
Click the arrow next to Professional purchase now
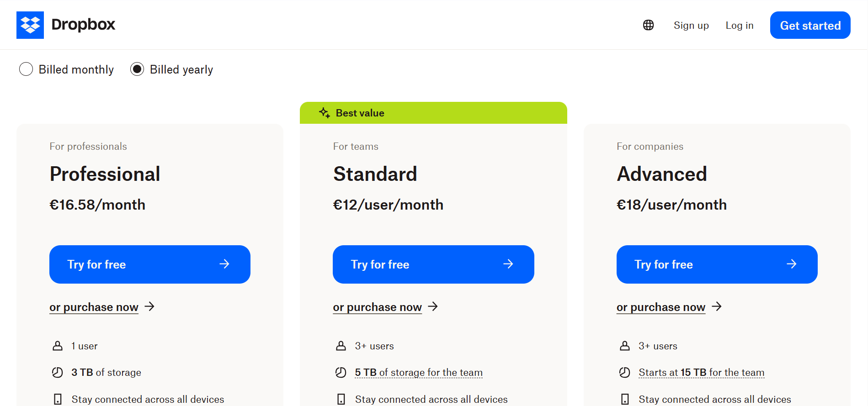click(150, 306)
